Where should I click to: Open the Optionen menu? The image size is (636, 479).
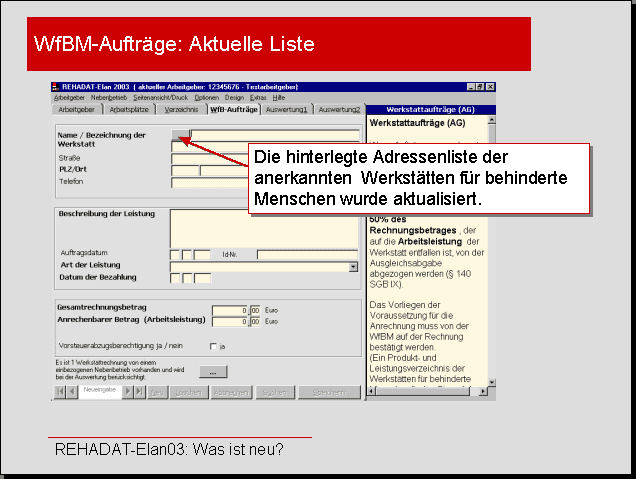click(206, 98)
